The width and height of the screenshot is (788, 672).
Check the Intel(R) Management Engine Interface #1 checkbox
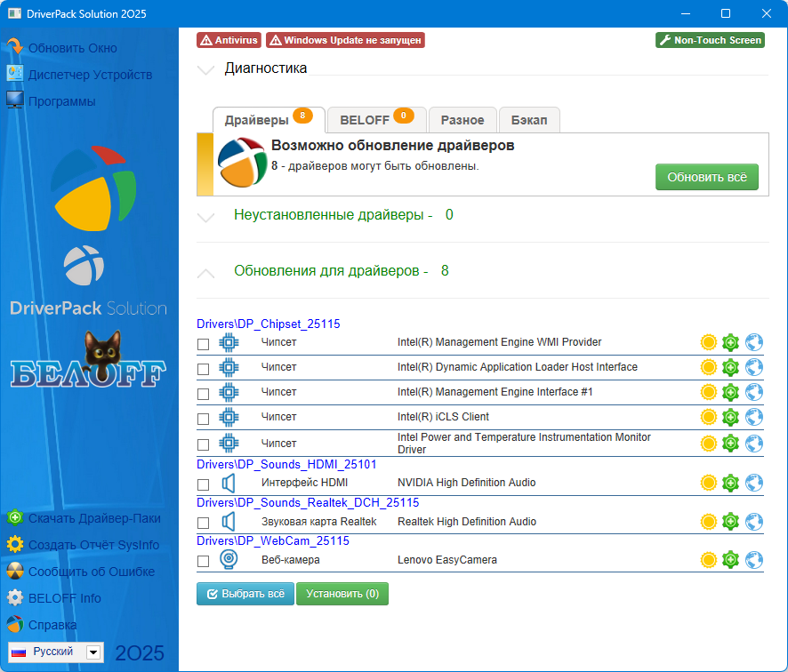203,394
